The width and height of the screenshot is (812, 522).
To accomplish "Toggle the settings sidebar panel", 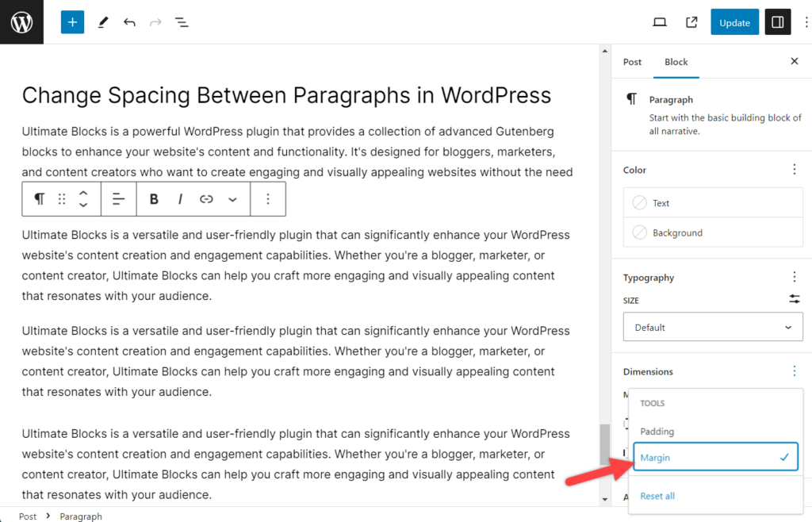I will (x=777, y=21).
